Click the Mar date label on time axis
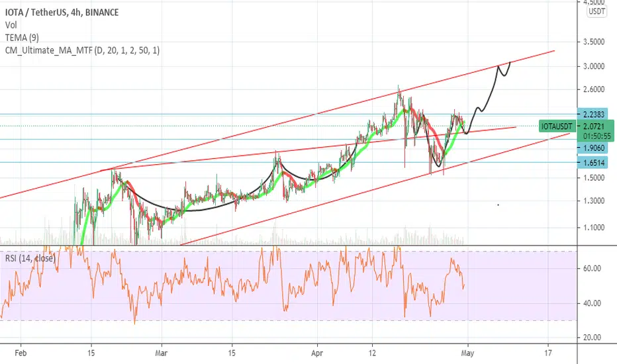617x364 pixels. 162,353
